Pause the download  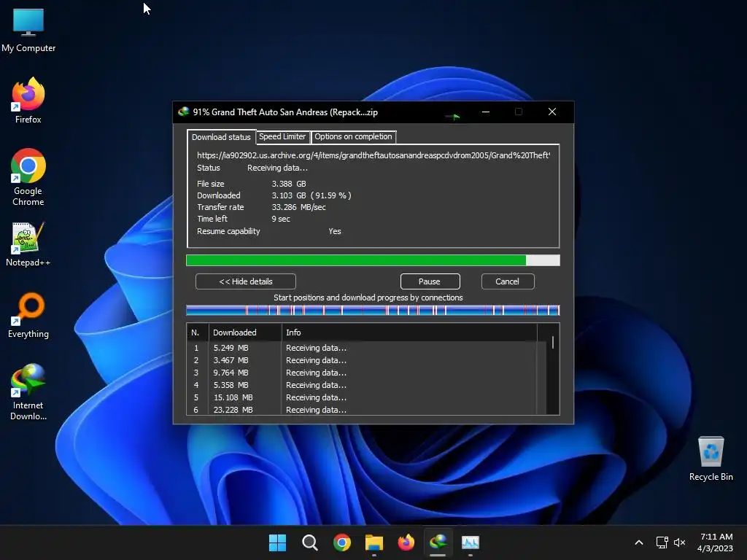[x=430, y=281]
